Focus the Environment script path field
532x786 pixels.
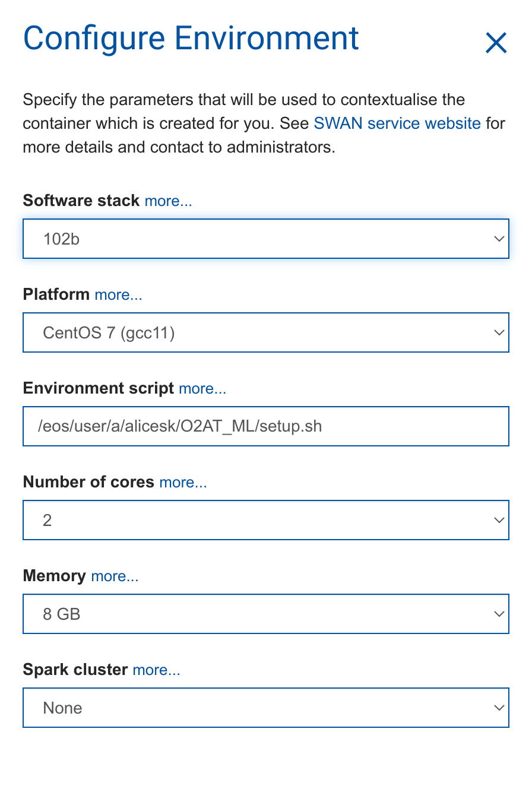click(265, 426)
